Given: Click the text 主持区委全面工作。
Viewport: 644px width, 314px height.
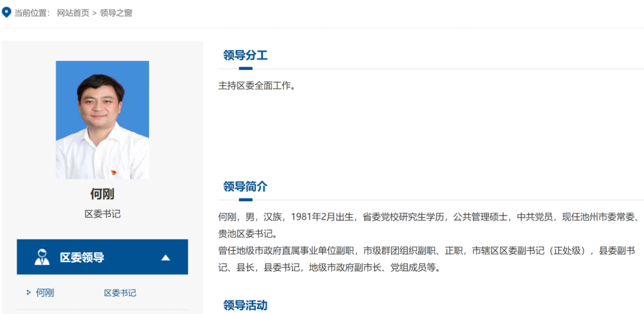Looking at the screenshot, I should pyautogui.click(x=257, y=86).
